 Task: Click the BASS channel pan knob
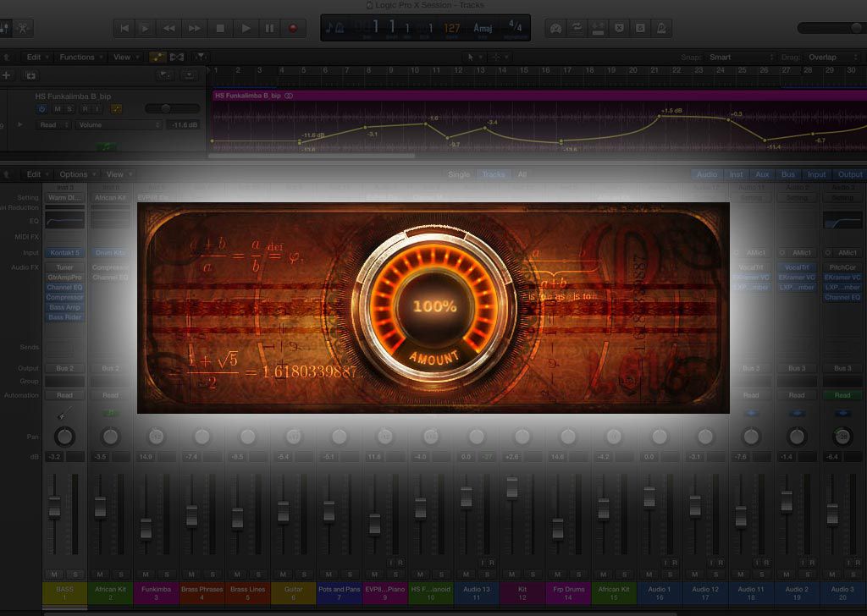coord(64,437)
